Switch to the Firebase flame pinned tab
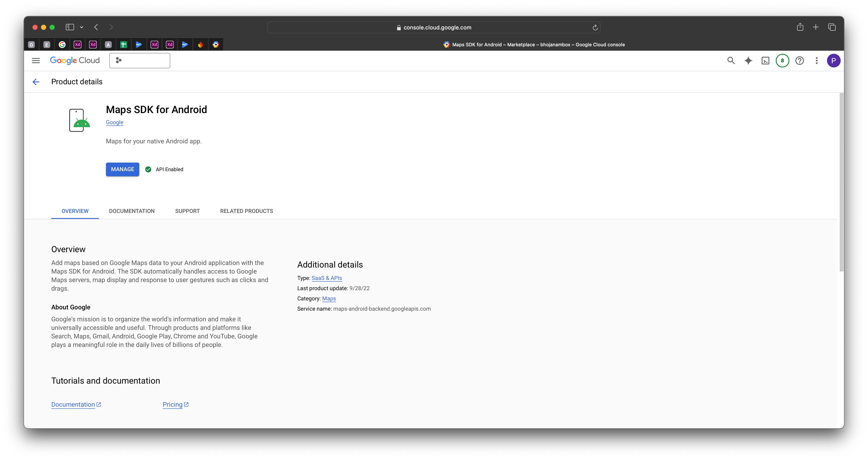868x460 pixels. pos(201,44)
